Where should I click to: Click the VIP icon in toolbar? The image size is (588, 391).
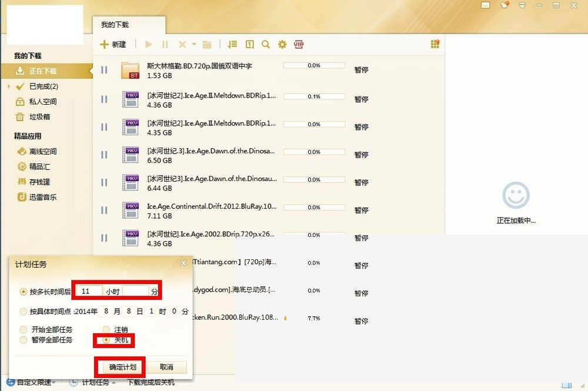click(299, 45)
